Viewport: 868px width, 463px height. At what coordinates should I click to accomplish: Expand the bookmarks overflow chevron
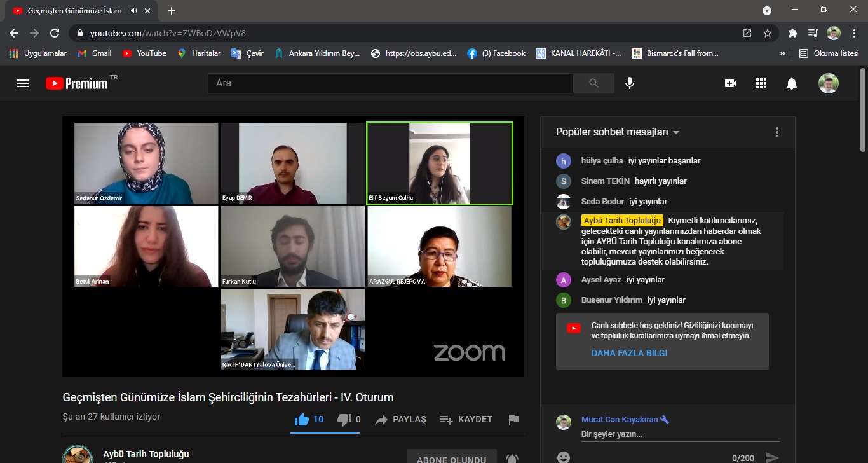783,53
